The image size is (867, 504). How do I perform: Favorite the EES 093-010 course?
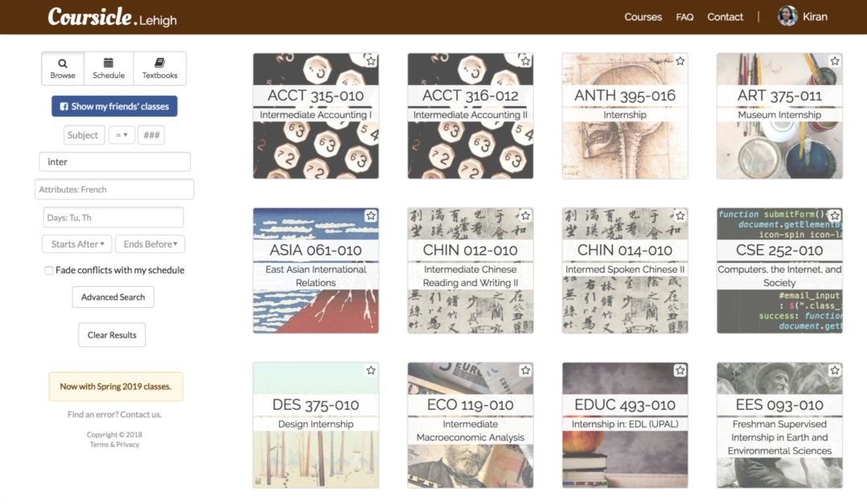pyautogui.click(x=834, y=371)
